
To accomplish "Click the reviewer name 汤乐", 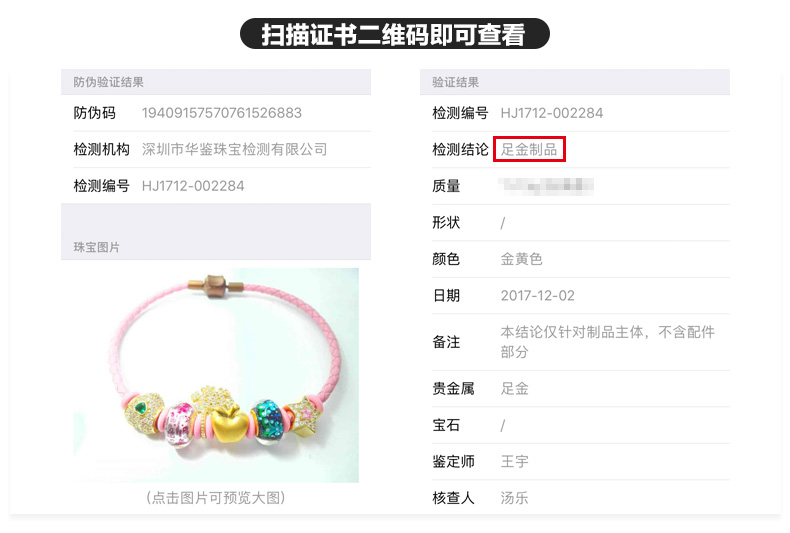I will 514,498.
